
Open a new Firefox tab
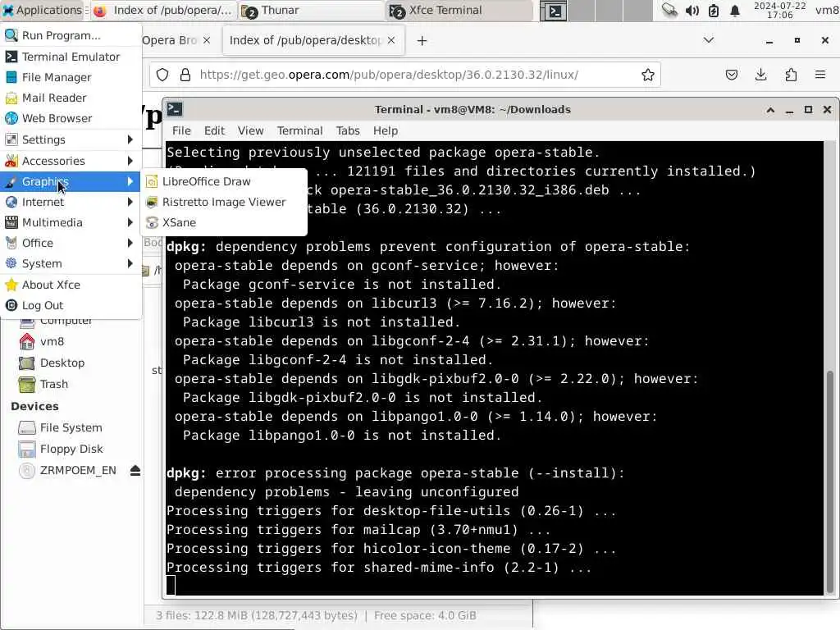coord(422,41)
